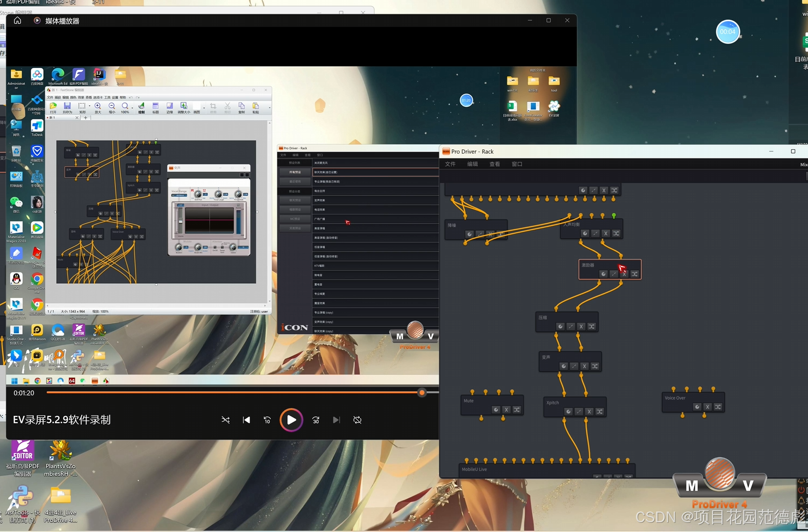Open the Xpitch module's knob editor
The image size is (808, 532).
coord(568,412)
